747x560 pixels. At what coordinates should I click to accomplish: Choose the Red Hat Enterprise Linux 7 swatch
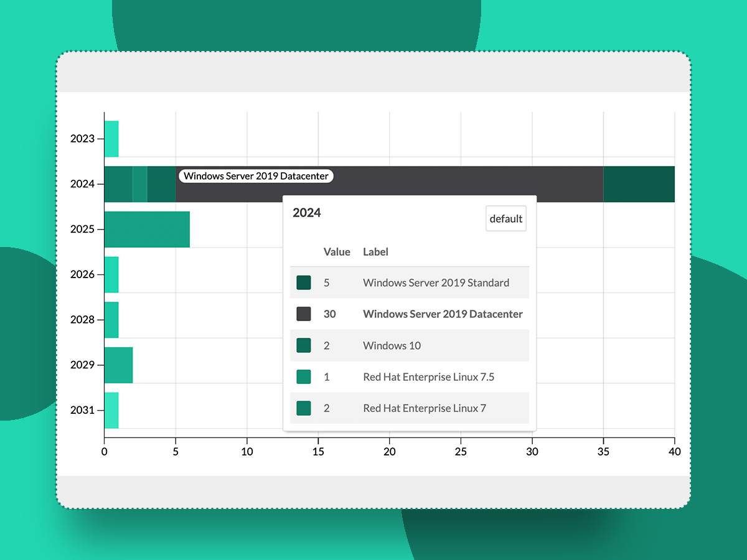point(304,408)
